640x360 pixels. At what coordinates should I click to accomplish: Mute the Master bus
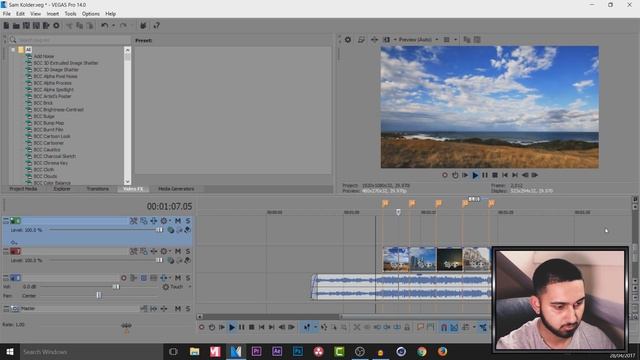(178, 309)
